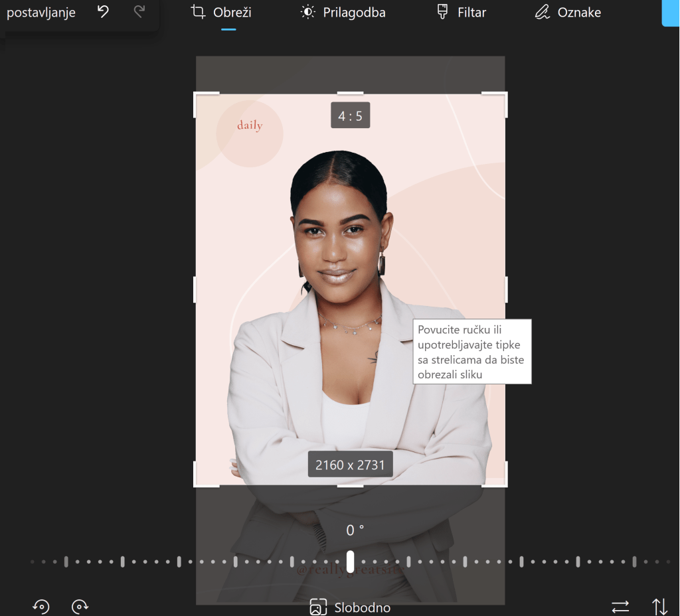
Task: Select the Filtar tab
Action: pyautogui.click(x=462, y=13)
